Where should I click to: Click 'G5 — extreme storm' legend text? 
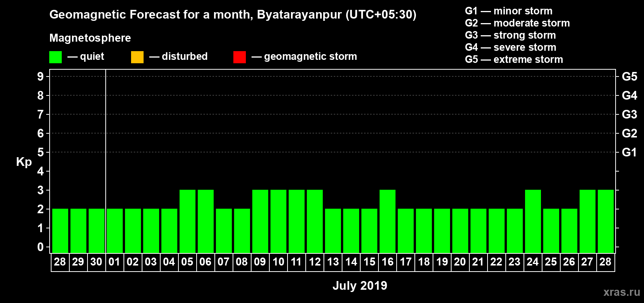[514, 59]
